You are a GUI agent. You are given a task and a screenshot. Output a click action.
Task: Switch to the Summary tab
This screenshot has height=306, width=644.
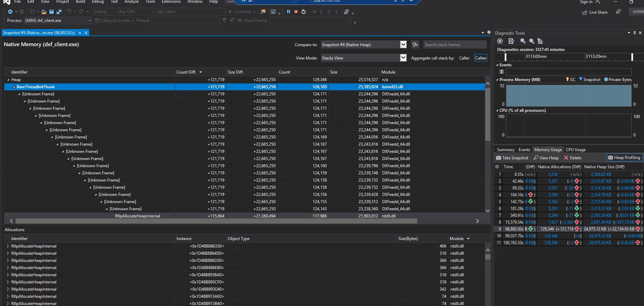(x=506, y=150)
